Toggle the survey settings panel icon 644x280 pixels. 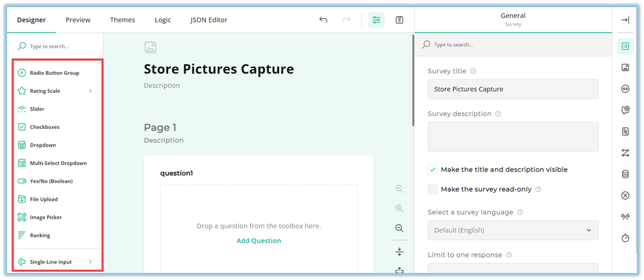click(x=377, y=20)
